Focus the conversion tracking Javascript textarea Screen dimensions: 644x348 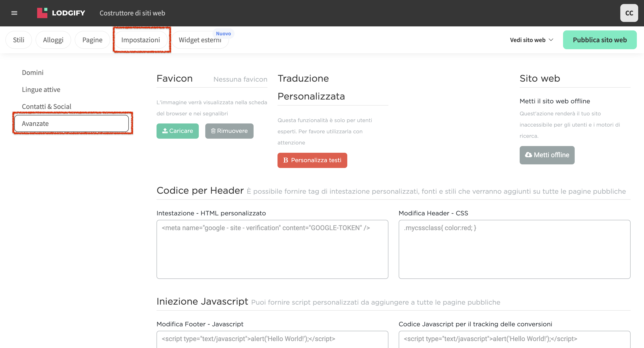[515, 339]
